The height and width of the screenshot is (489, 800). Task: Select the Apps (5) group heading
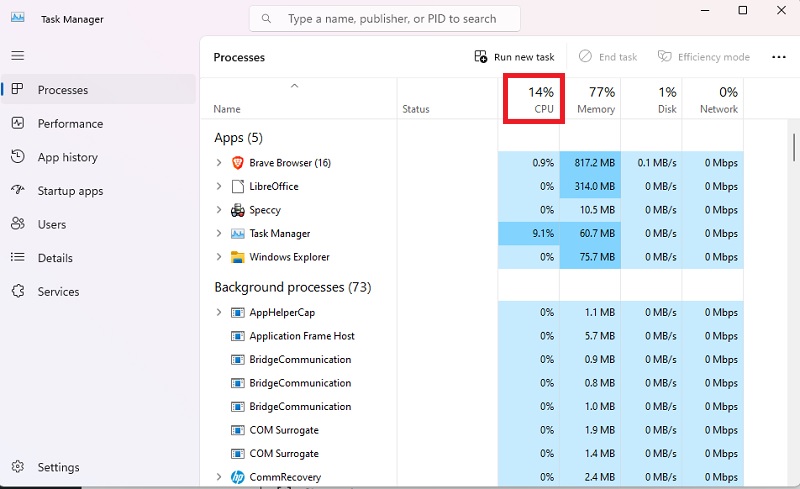click(238, 138)
